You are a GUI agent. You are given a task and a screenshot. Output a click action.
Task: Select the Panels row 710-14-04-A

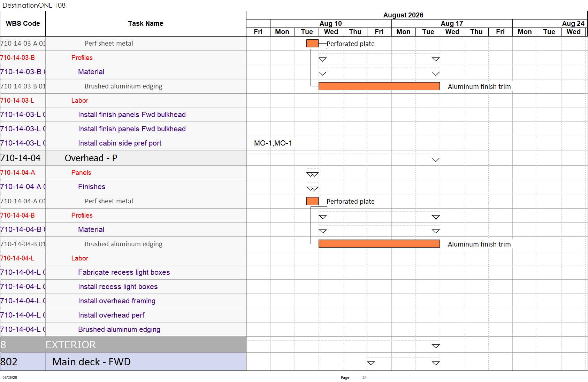click(x=123, y=173)
